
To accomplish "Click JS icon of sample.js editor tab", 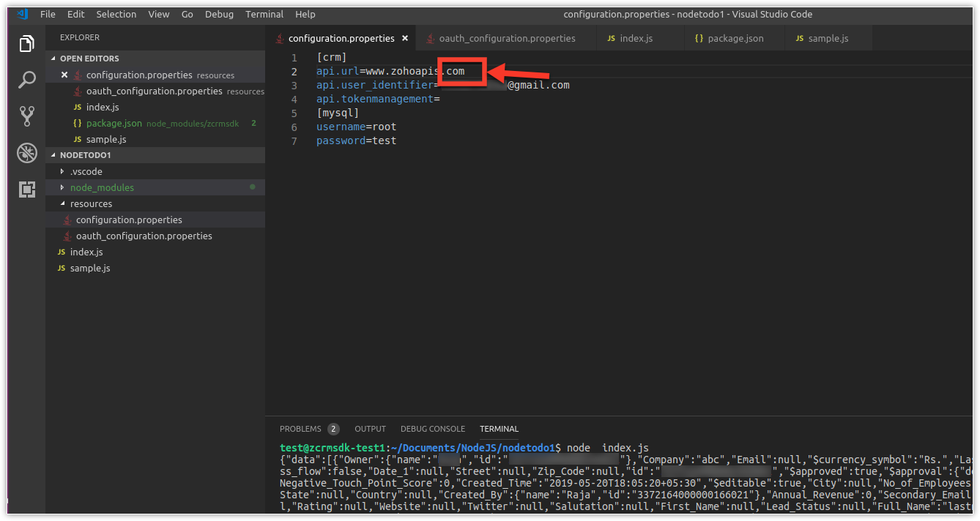I will (799, 38).
